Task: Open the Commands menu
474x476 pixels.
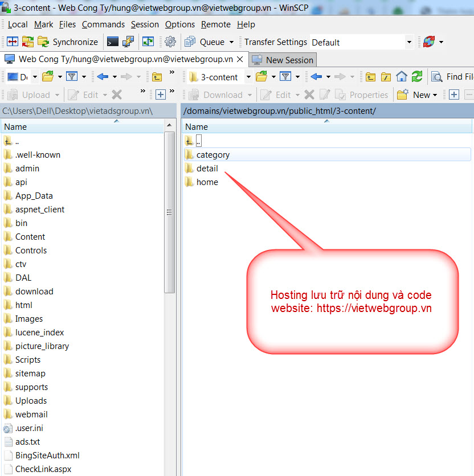Action: click(103, 24)
